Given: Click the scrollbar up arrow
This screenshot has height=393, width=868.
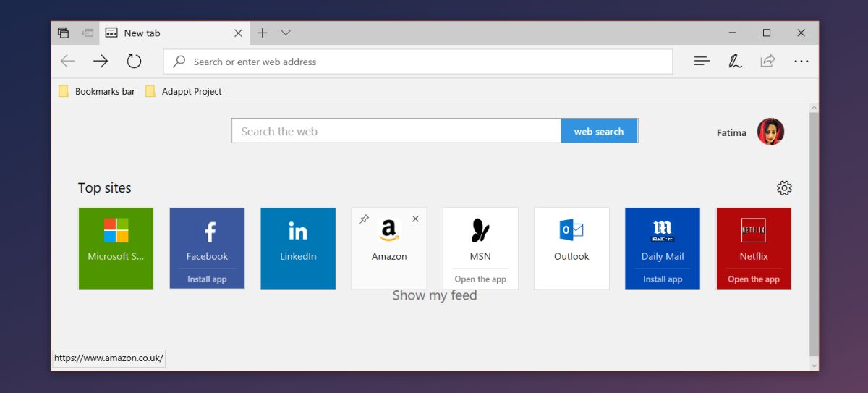Looking at the screenshot, I should (814, 108).
